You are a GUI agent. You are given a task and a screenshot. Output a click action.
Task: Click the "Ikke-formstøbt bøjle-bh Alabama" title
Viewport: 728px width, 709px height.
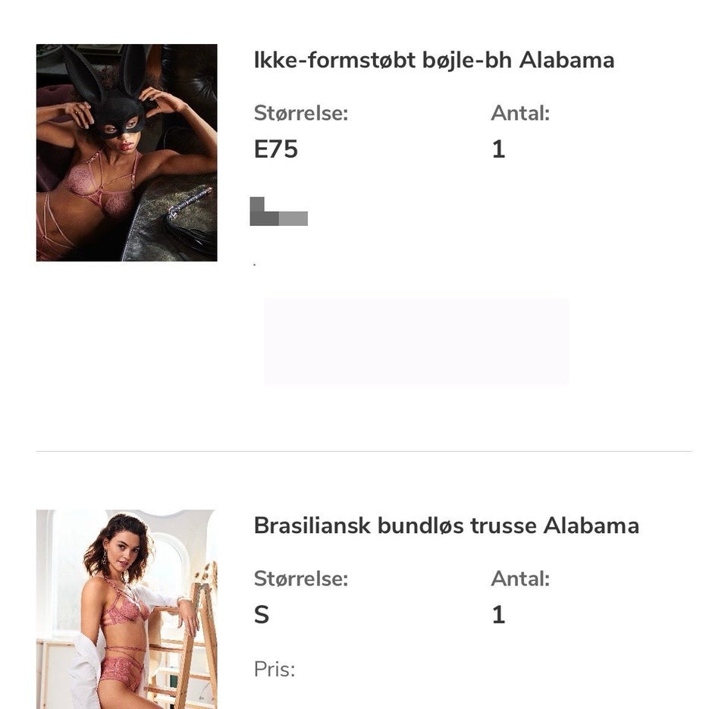pos(434,61)
